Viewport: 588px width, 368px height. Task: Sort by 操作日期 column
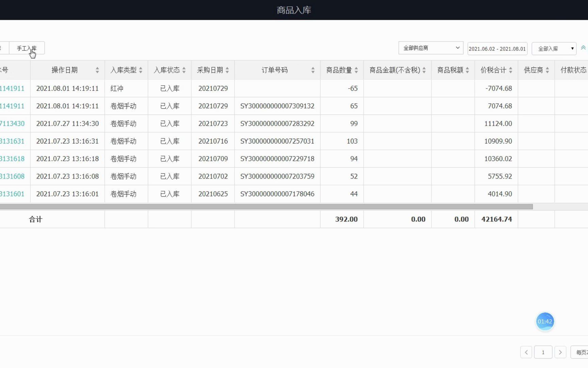coord(97,70)
